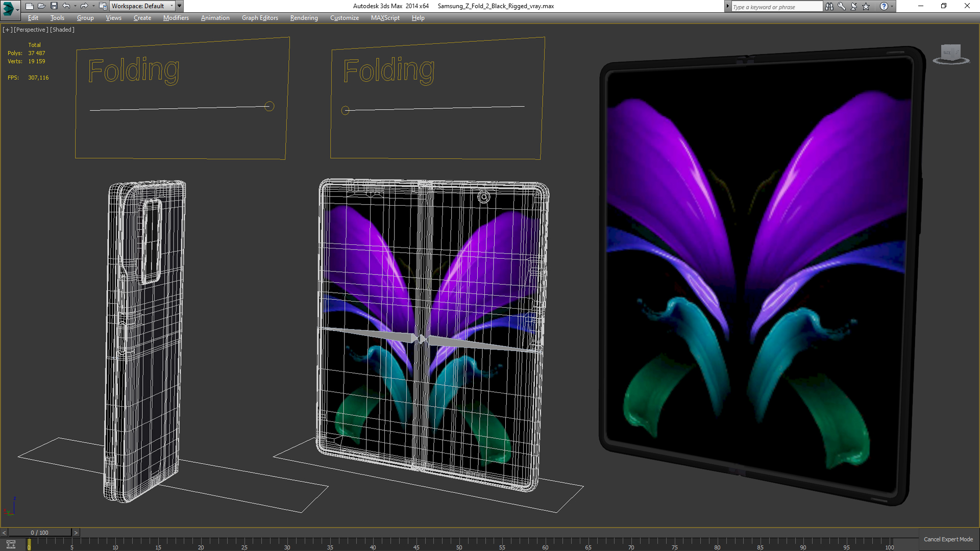980x551 pixels.
Task: Click the left Folding label text
Action: point(134,71)
